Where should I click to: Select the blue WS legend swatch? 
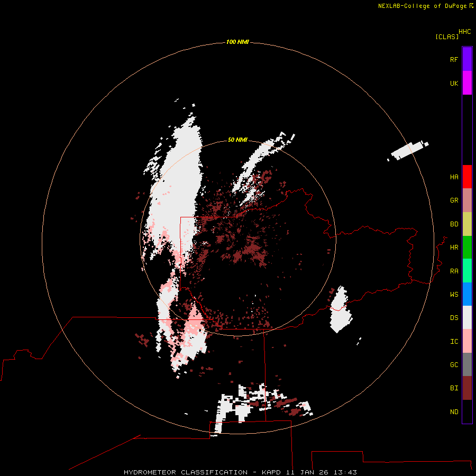[x=467, y=294]
